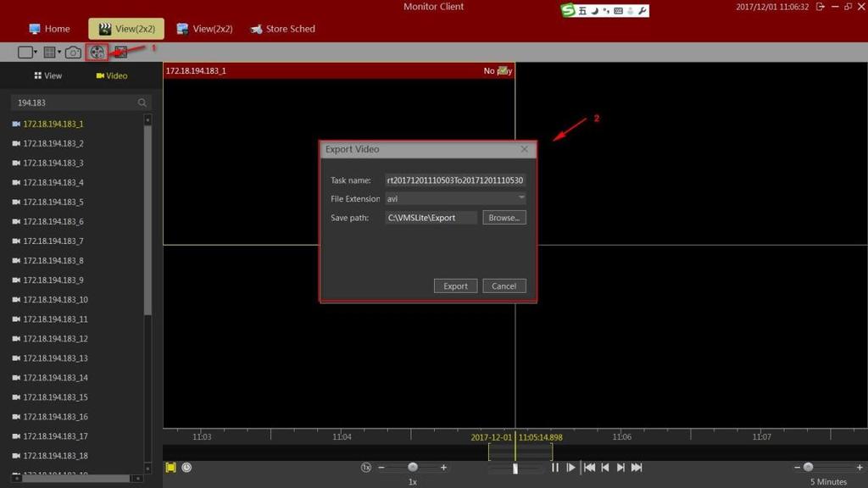Decrease playback speed with minus

381,468
